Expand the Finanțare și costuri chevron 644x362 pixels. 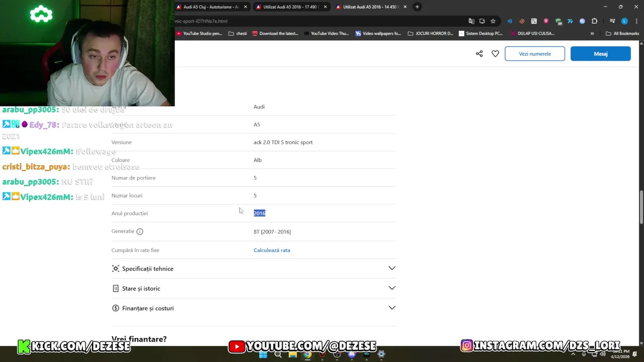coord(392,308)
